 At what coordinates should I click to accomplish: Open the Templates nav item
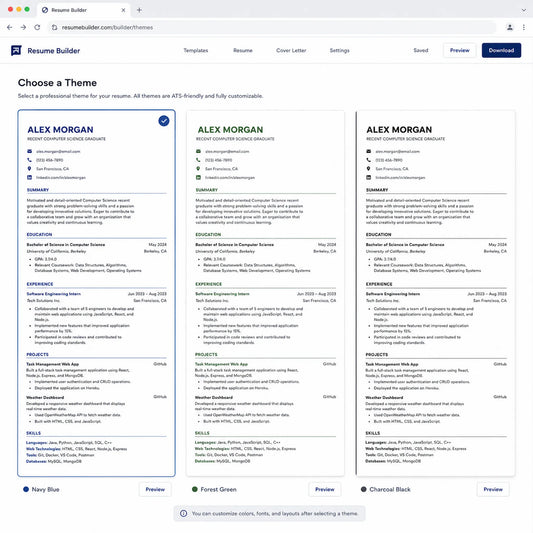click(196, 50)
